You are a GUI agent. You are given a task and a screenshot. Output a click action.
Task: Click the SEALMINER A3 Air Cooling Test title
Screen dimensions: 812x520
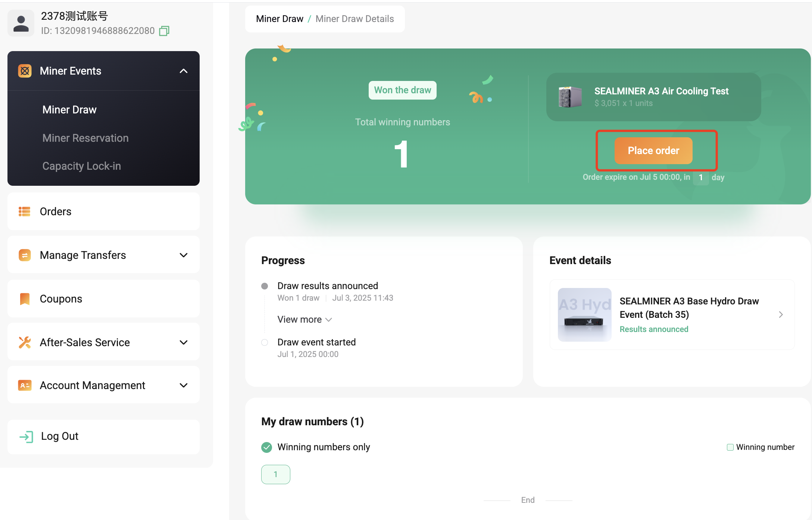click(x=661, y=91)
